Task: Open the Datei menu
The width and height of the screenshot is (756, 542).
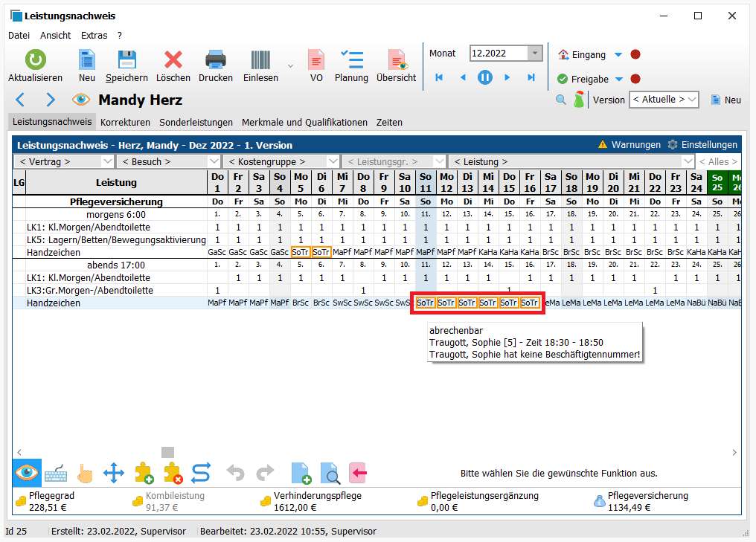Action: point(19,35)
